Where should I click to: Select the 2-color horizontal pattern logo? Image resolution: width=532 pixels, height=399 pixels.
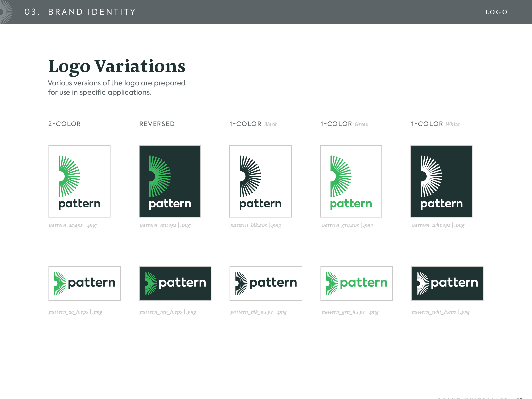84,283
